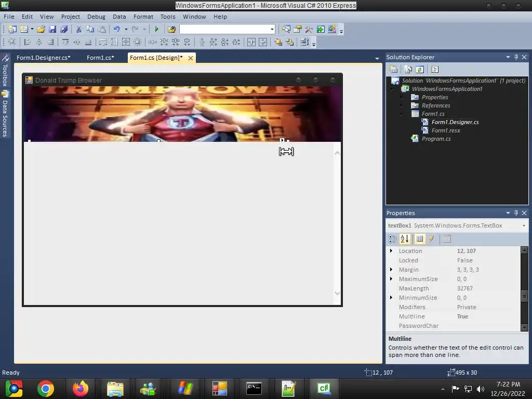Open the Data Sources side tab
This screenshot has width=532, height=399.
point(5,114)
